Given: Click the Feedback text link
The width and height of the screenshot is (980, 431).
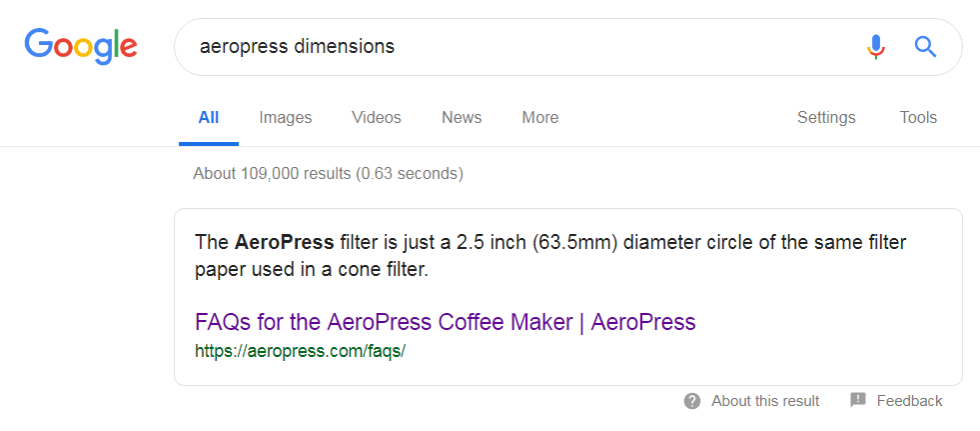Looking at the screenshot, I should [x=909, y=401].
